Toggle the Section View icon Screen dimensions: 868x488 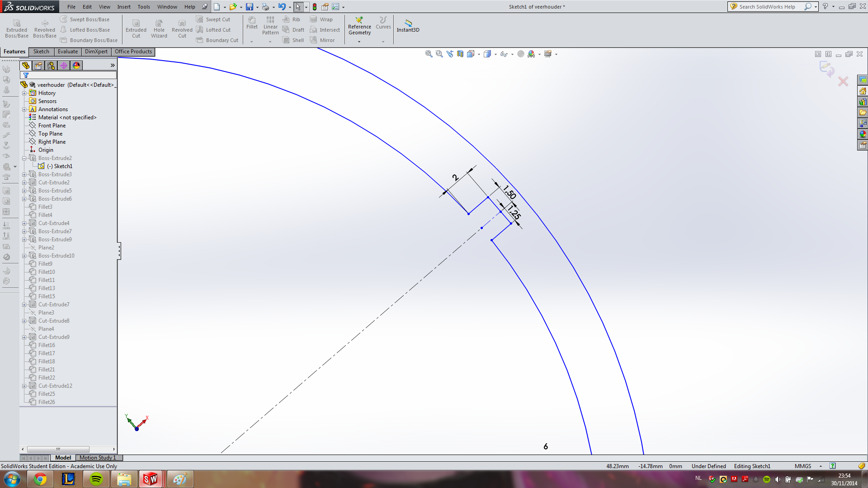[x=460, y=54]
